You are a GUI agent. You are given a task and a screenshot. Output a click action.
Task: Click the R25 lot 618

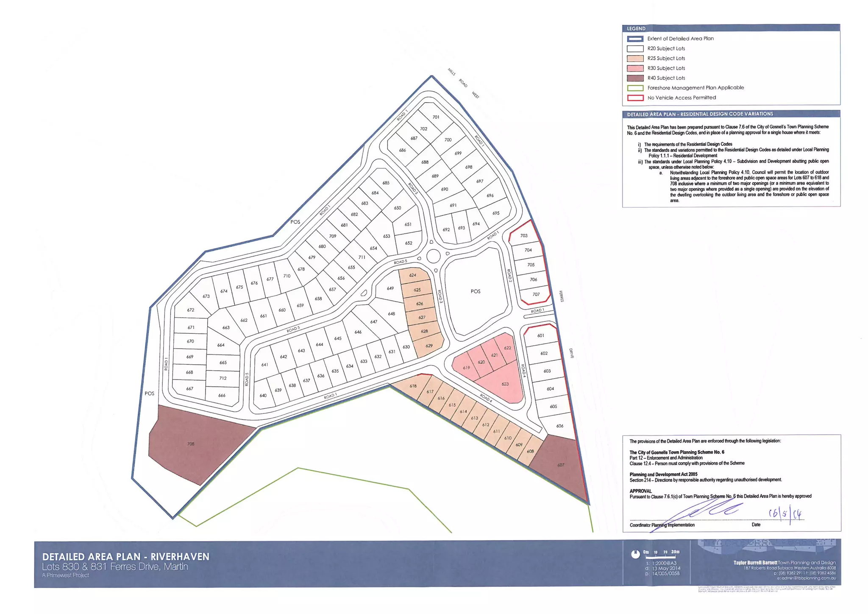[413, 386]
